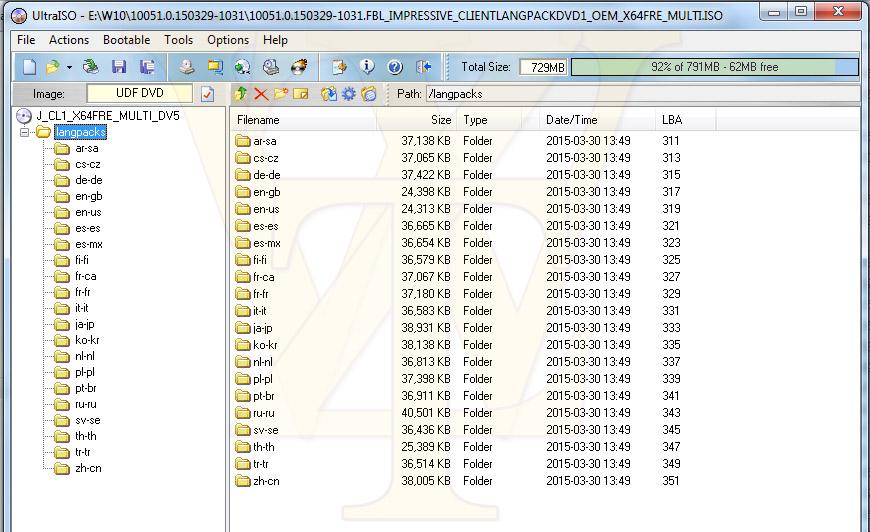The width and height of the screenshot is (870, 532).
Task: Open the Bootable menu
Action: (x=127, y=40)
